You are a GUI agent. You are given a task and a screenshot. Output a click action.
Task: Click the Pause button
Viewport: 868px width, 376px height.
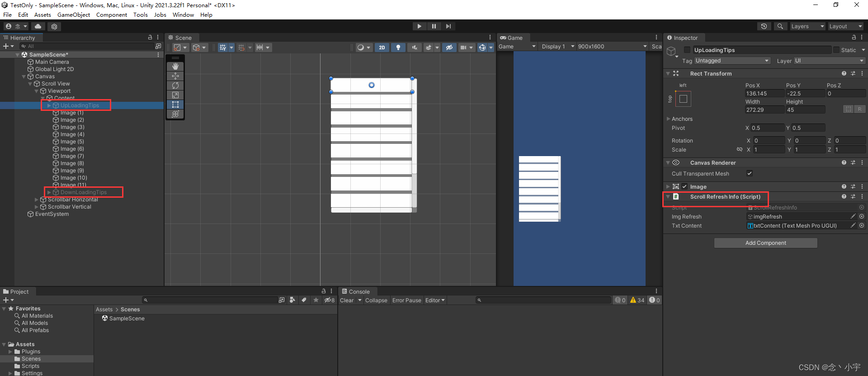click(x=434, y=26)
